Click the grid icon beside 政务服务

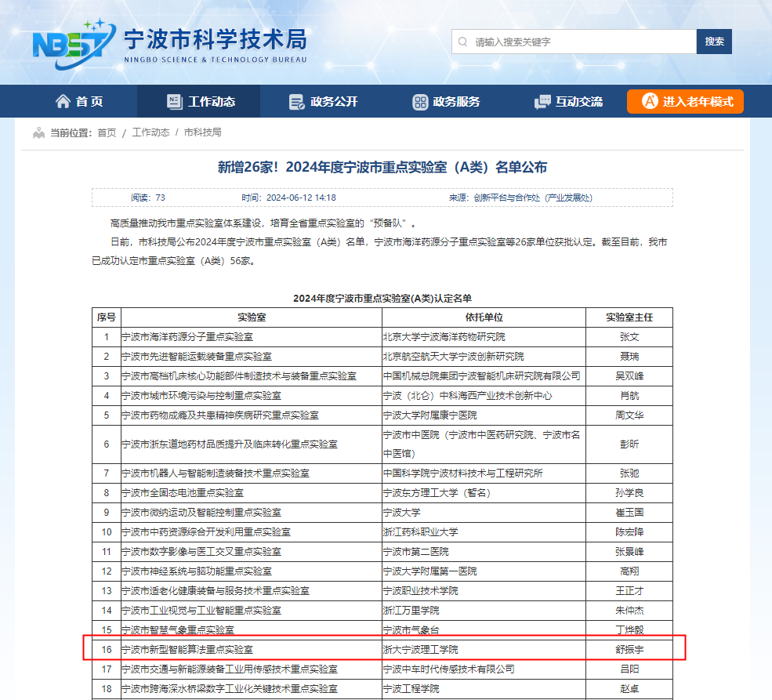tap(420, 102)
